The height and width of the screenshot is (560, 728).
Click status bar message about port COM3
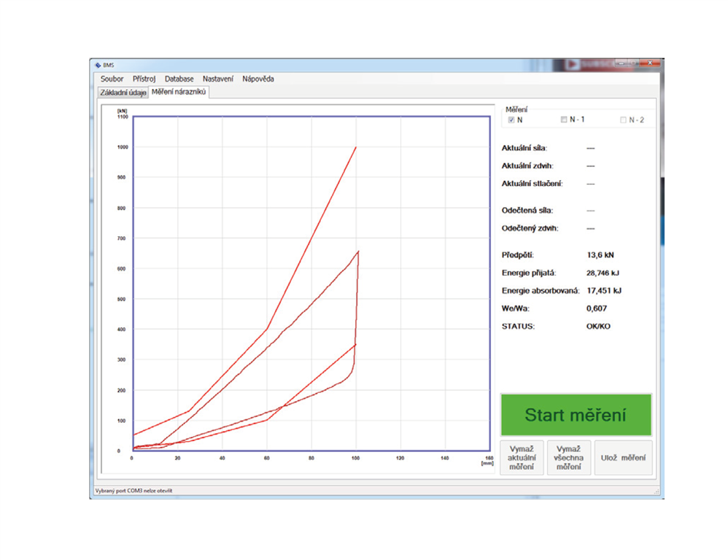tap(133, 491)
